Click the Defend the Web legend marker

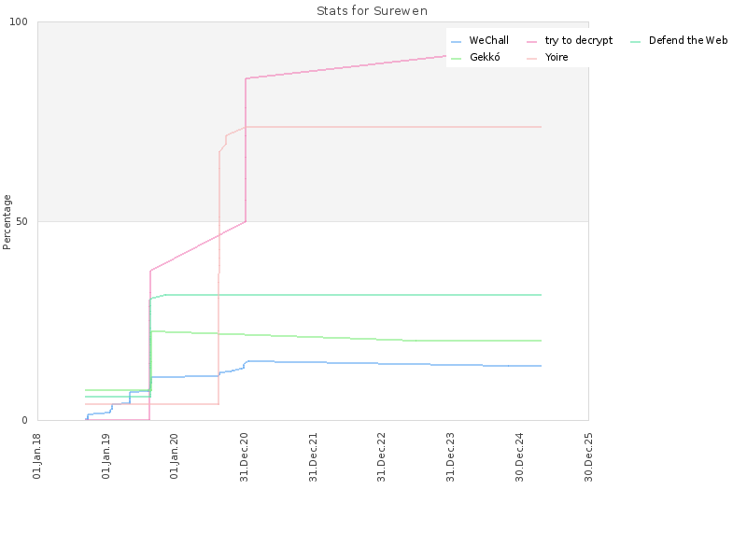(636, 41)
